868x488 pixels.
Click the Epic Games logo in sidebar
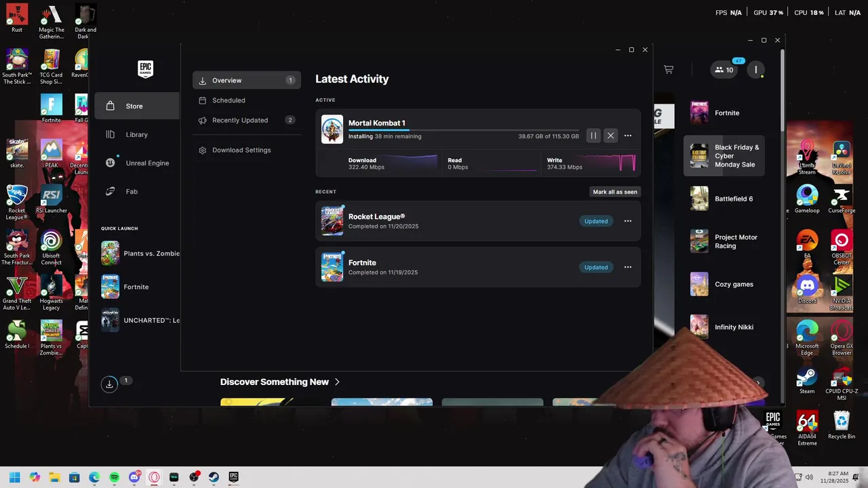click(x=145, y=69)
